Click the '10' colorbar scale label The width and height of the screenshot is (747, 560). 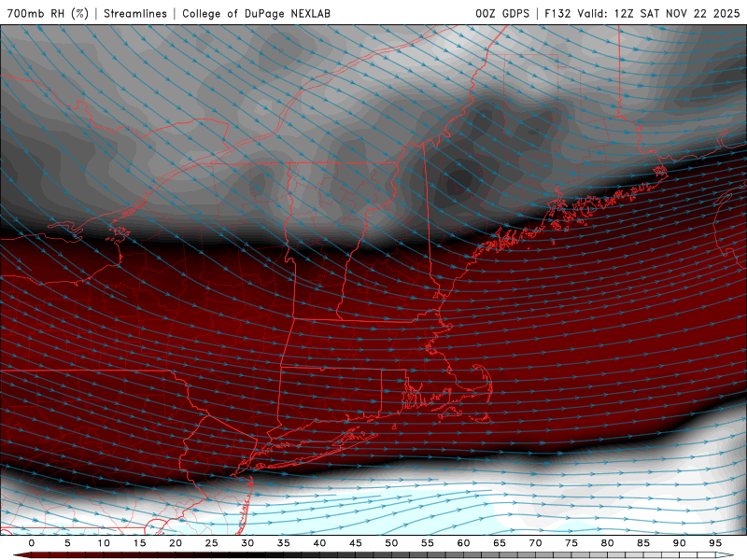pos(104,543)
